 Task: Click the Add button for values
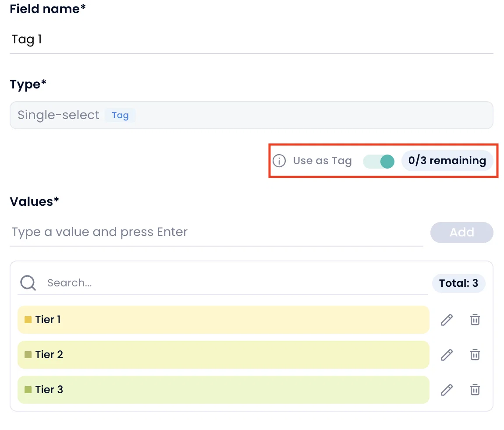(461, 232)
